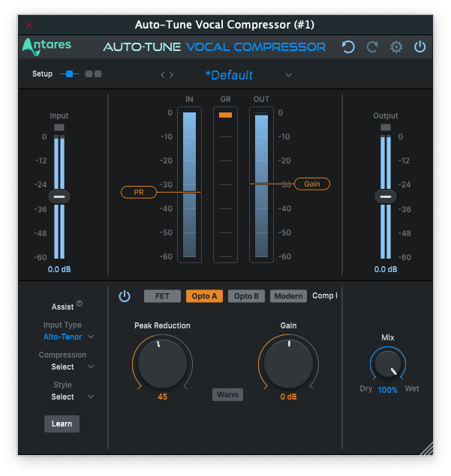The width and height of the screenshot is (451, 476).
Task: Toggle the Warm button
Action: [227, 394]
